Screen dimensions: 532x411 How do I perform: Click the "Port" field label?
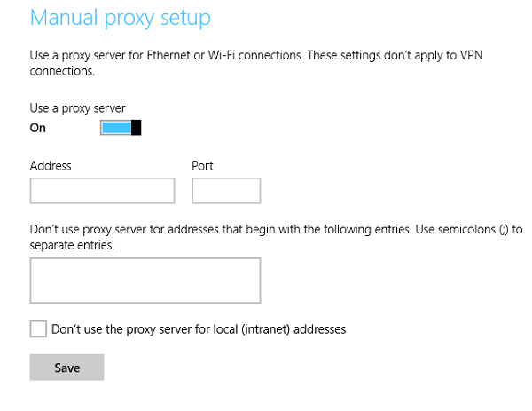coord(202,166)
